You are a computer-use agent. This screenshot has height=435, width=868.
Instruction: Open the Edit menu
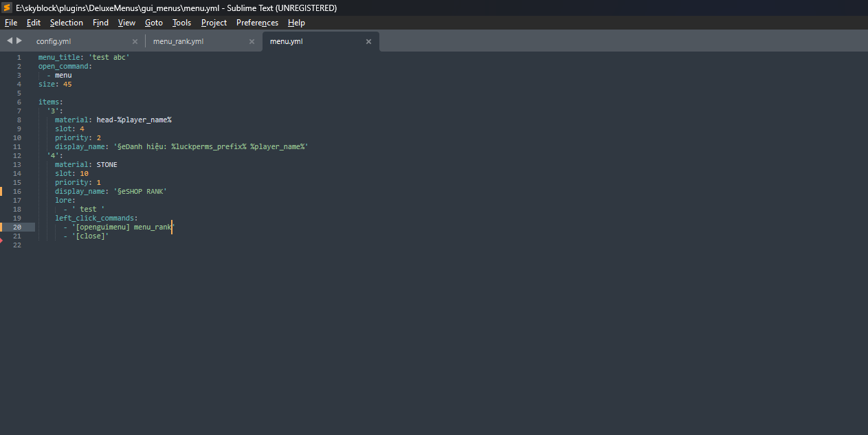(x=34, y=23)
